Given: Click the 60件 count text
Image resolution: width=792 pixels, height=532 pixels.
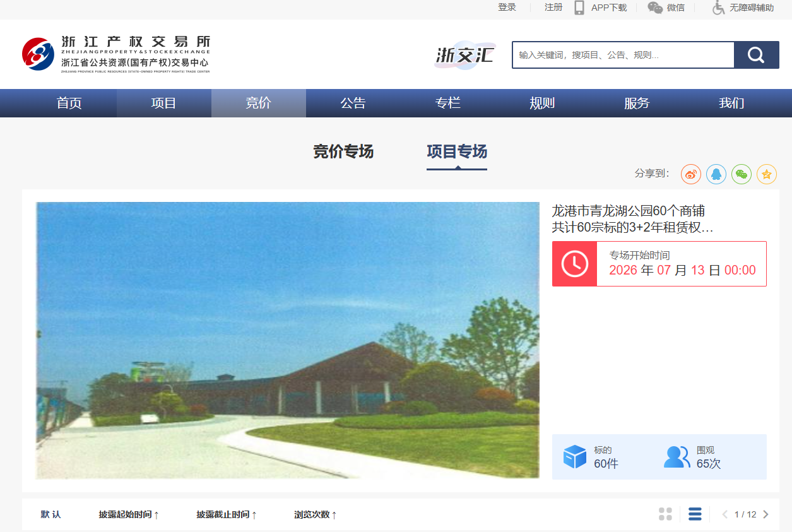Looking at the screenshot, I should (x=606, y=464).
